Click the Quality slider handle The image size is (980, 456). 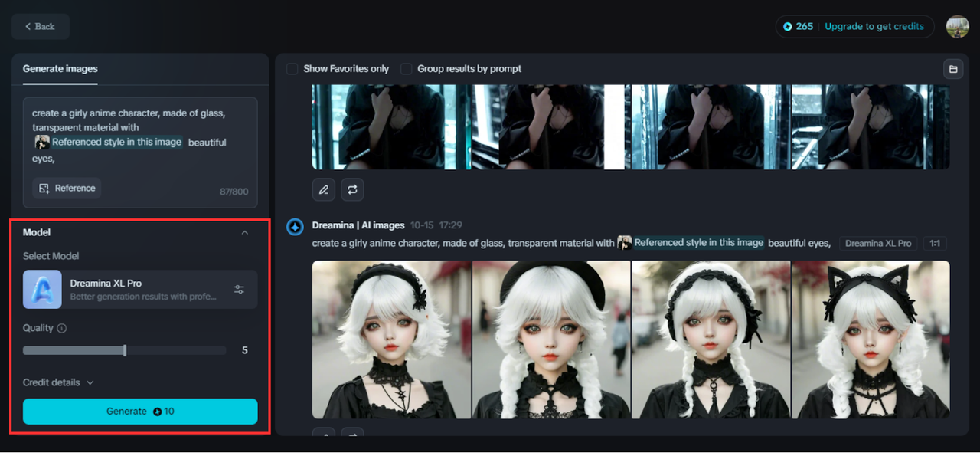[125, 350]
